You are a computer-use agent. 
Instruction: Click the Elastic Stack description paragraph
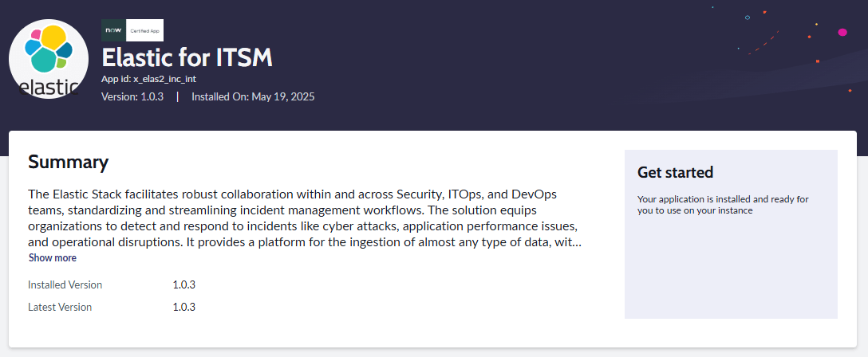pos(305,218)
